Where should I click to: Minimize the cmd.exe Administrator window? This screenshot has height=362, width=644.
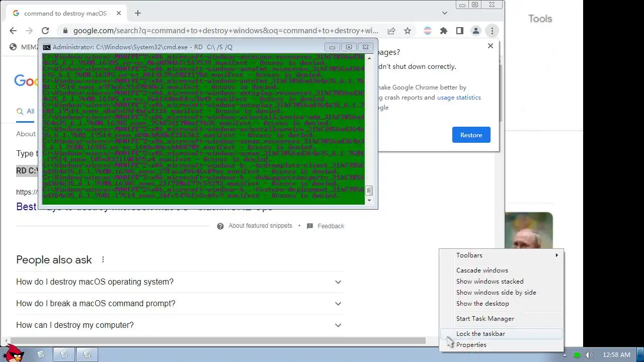pos(332,47)
